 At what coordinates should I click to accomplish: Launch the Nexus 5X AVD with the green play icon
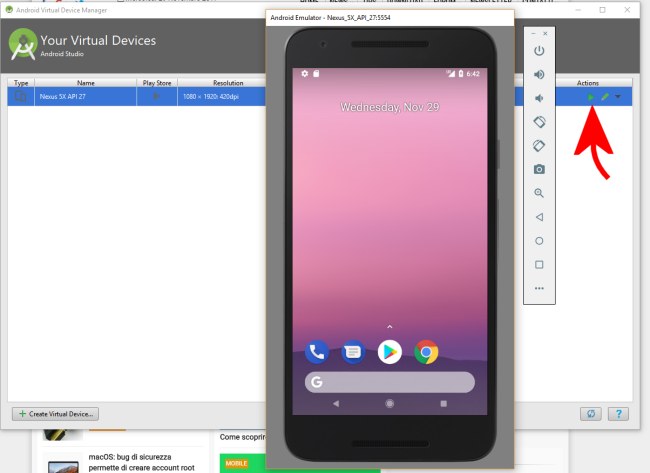(x=590, y=97)
